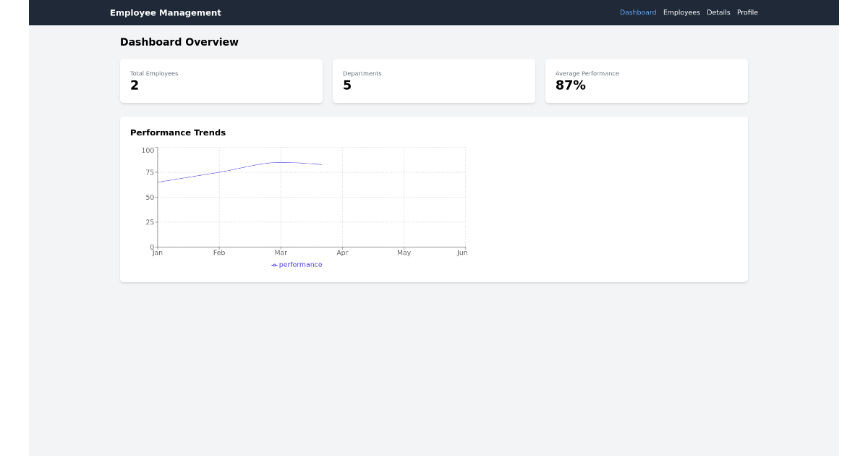Select the 100 value on the y-axis

tap(146, 151)
